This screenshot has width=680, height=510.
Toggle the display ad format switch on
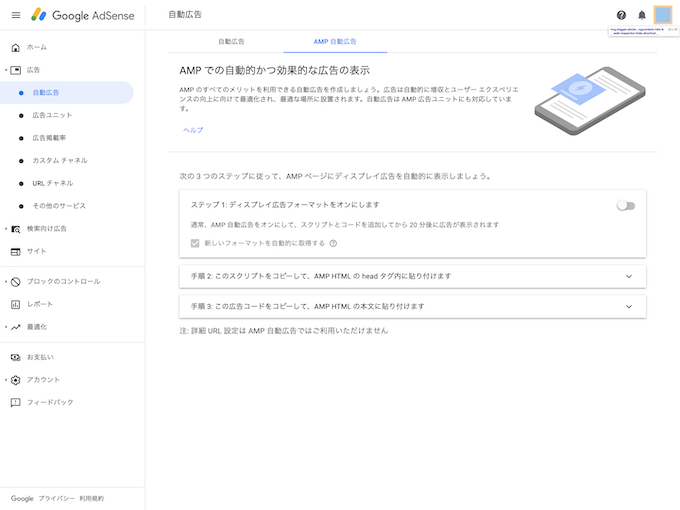pyautogui.click(x=625, y=205)
